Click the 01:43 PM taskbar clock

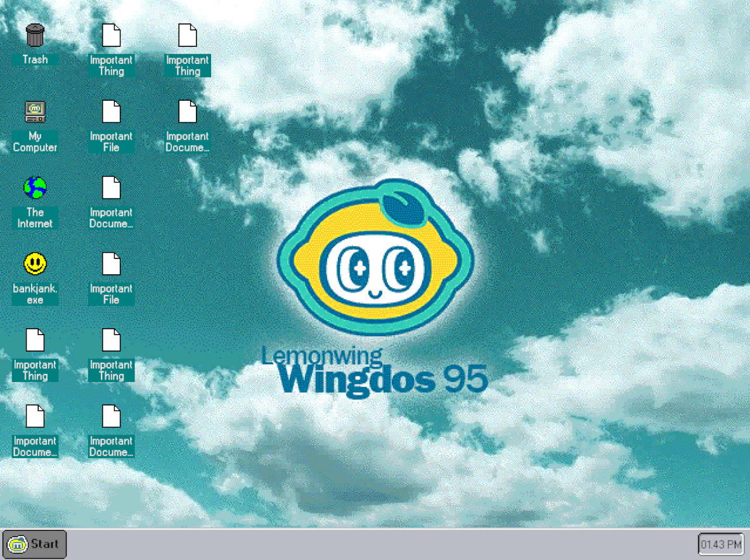pyautogui.click(x=721, y=544)
